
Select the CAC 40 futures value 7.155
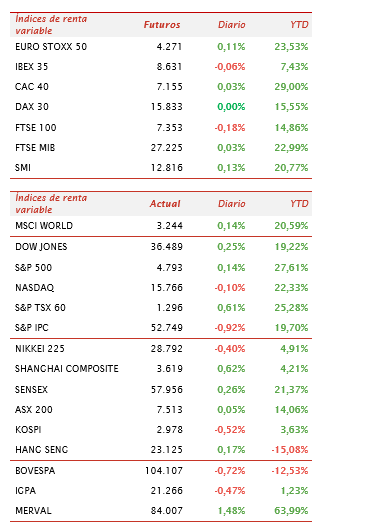pos(169,87)
